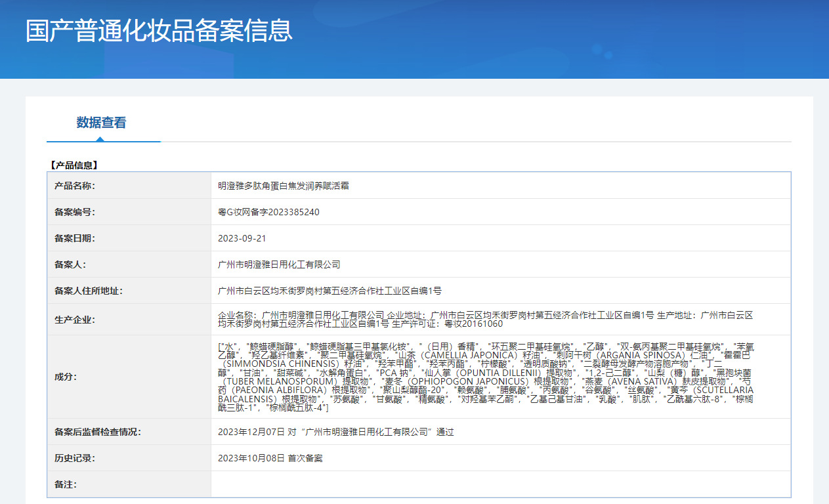Select the 2023年12月07日 inspection result text
The image size is (829, 504).
point(336,432)
